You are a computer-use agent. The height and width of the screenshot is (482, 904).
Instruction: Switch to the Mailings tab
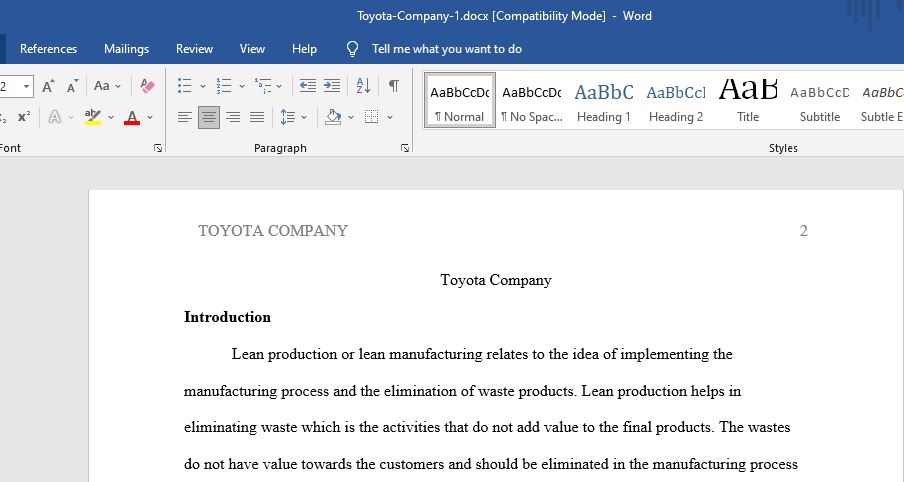pyautogui.click(x=126, y=49)
